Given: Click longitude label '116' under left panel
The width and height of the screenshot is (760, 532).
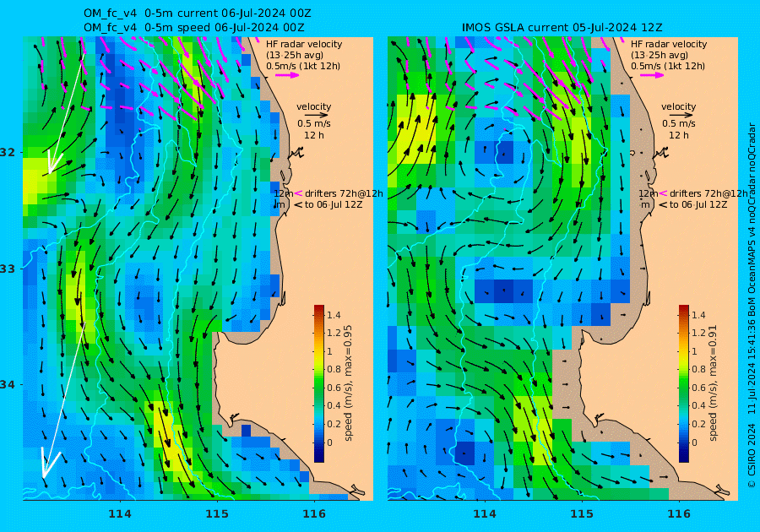Looking at the screenshot, I should 314,513.
